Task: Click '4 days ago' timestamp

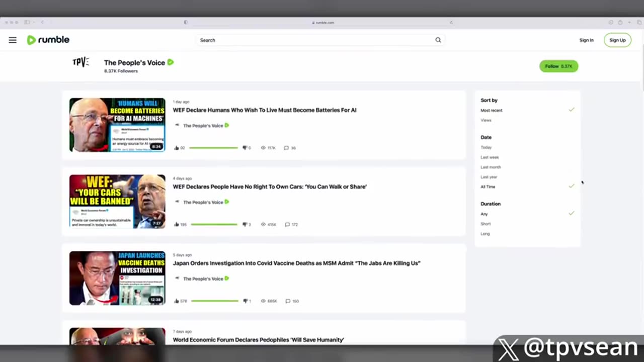Action: 182,178
